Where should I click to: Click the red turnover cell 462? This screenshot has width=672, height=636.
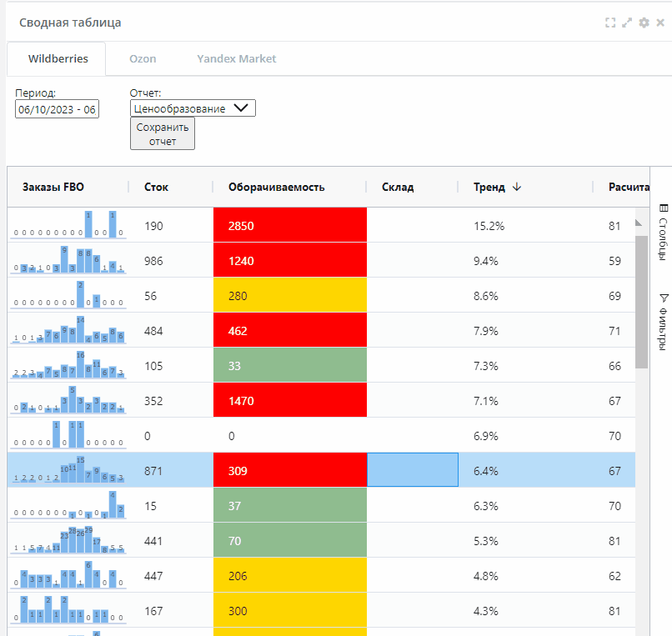coord(290,330)
